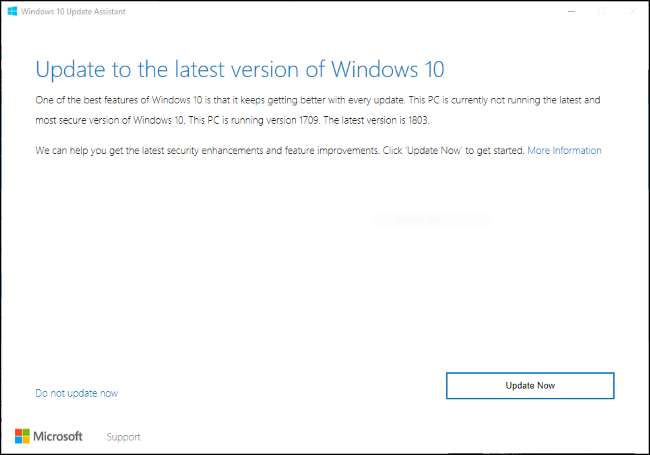Click the heading Update to the latest version

(239, 69)
